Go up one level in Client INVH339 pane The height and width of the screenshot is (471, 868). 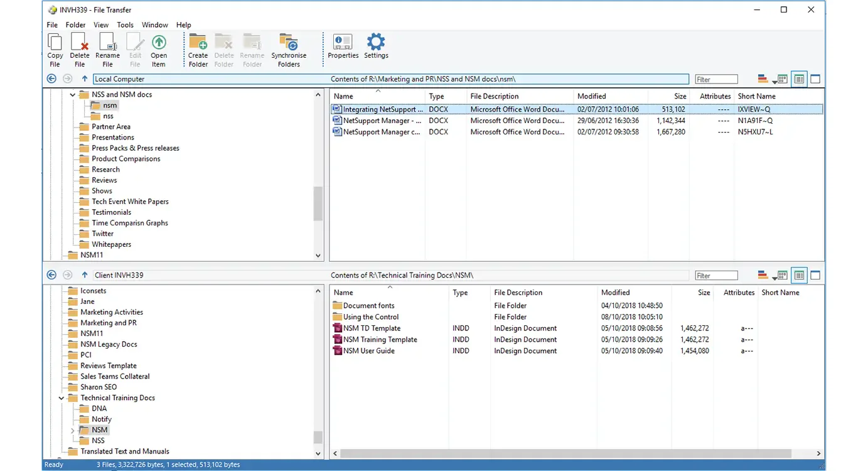pyautogui.click(x=85, y=275)
